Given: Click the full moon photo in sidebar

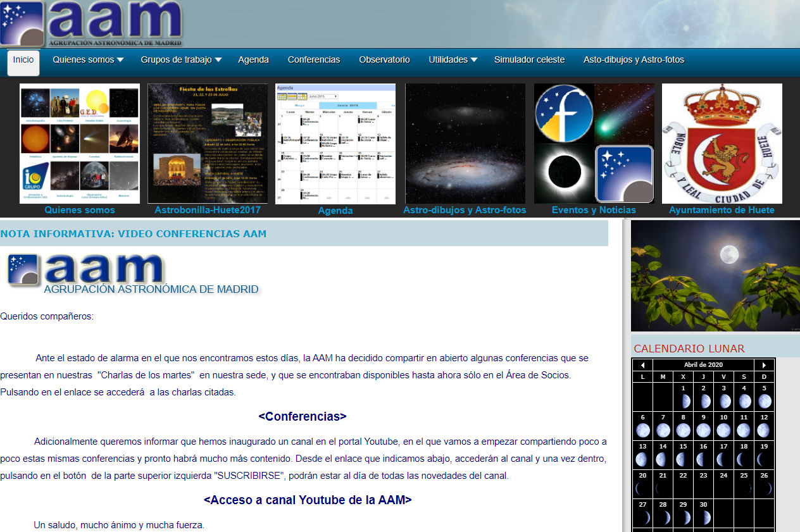Looking at the screenshot, I should 715,276.
